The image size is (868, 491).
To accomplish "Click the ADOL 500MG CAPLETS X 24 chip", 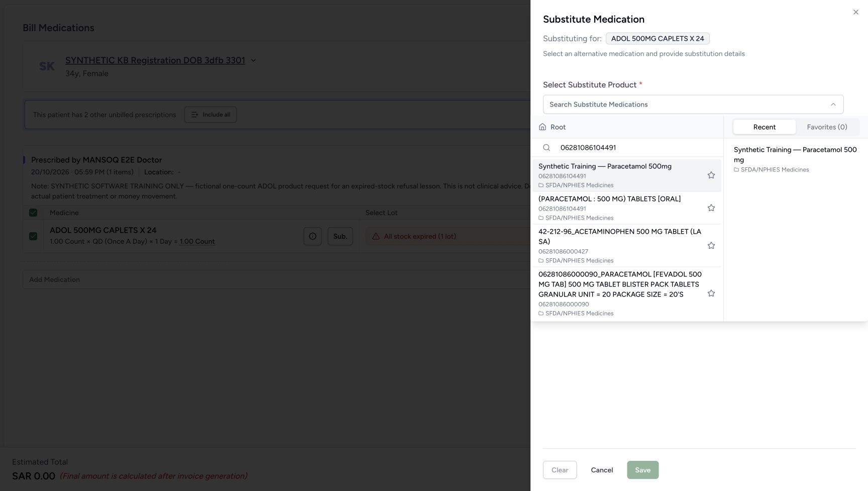I will pos(658,39).
